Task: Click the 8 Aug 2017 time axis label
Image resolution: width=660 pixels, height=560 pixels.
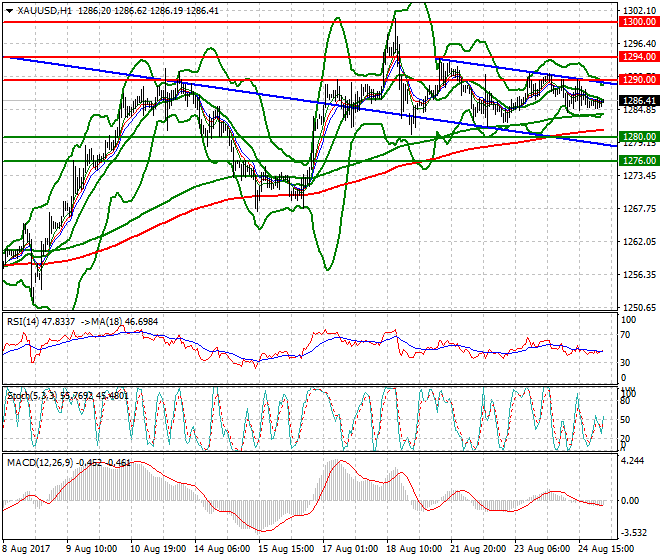Action: coord(26,549)
